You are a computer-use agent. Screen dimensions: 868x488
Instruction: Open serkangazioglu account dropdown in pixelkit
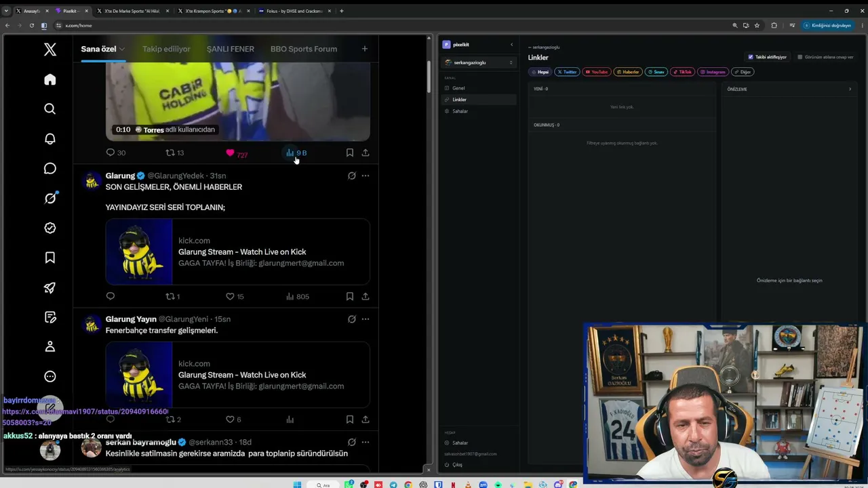479,62
